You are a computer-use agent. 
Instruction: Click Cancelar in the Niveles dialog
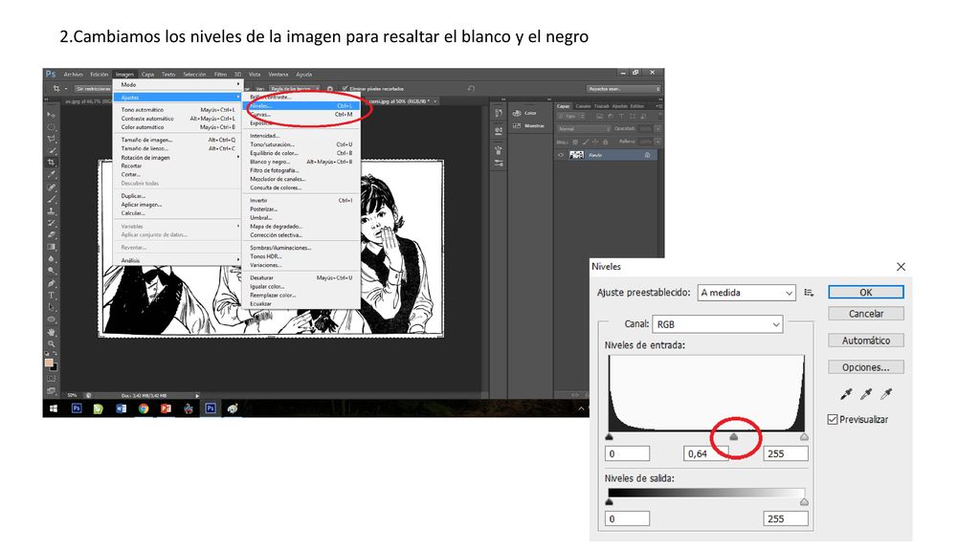pos(865,314)
